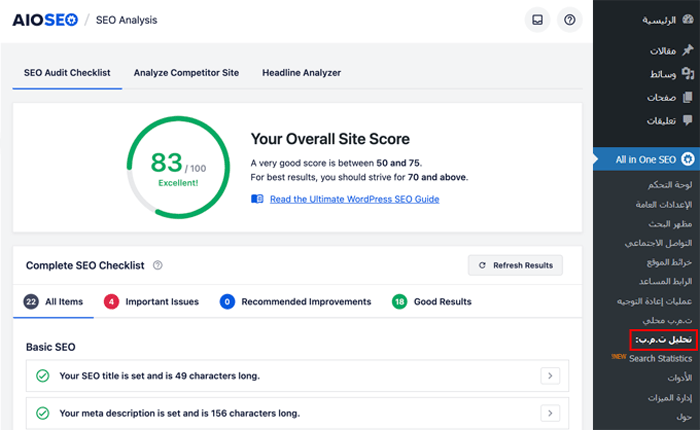Click the green check icon for meta description row
The image size is (700, 430).
(x=43, y=413)
